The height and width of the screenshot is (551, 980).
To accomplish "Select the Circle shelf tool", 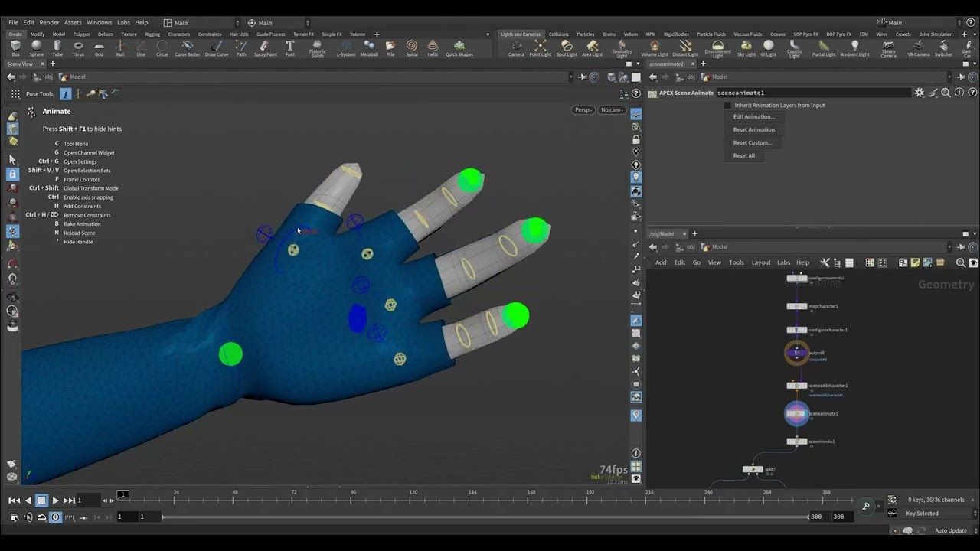I will 162,48.
